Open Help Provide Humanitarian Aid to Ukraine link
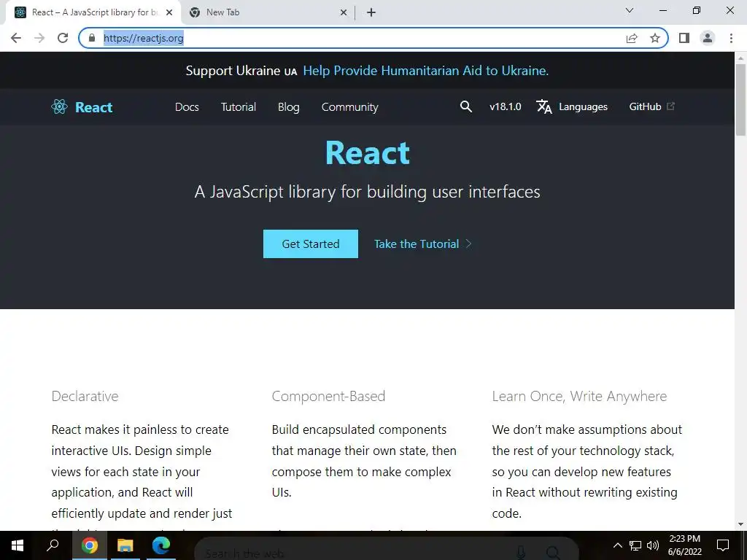The width and height of the screenshot is (747, 560). pyautogui.click(x=426, y=71)
